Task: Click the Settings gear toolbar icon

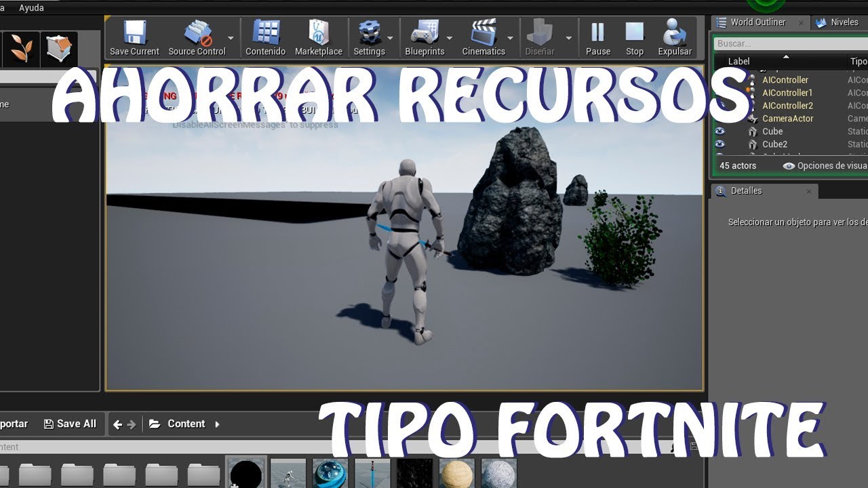Action: click(370, 33)
